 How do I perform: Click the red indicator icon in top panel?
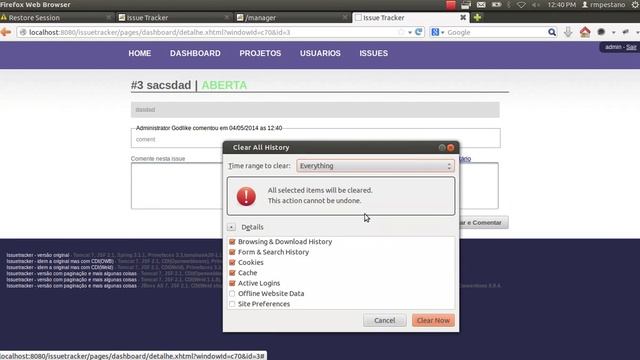click(x=451, y=5)
